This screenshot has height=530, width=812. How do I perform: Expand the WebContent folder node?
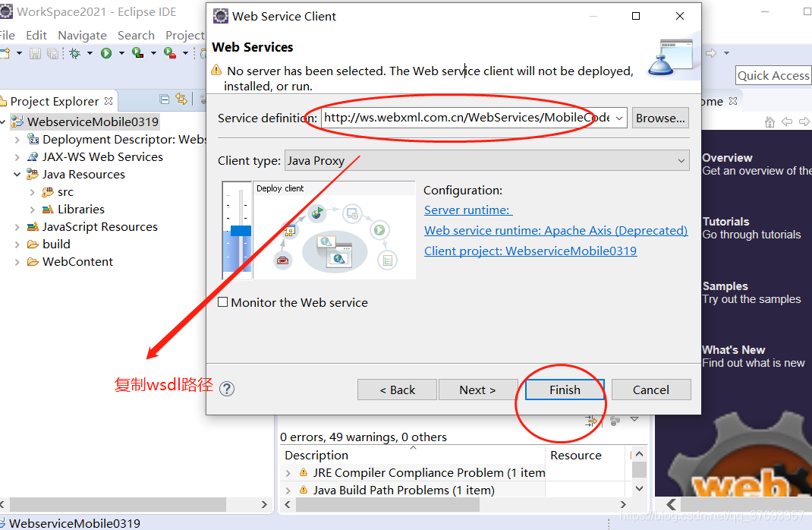tap(17, 262)
